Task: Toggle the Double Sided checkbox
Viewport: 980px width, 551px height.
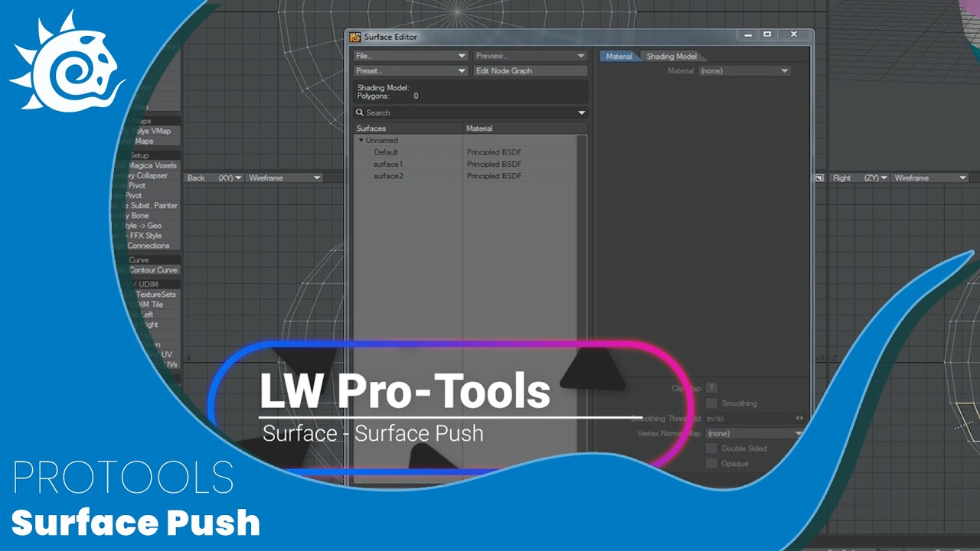Action: pos(712,448)
